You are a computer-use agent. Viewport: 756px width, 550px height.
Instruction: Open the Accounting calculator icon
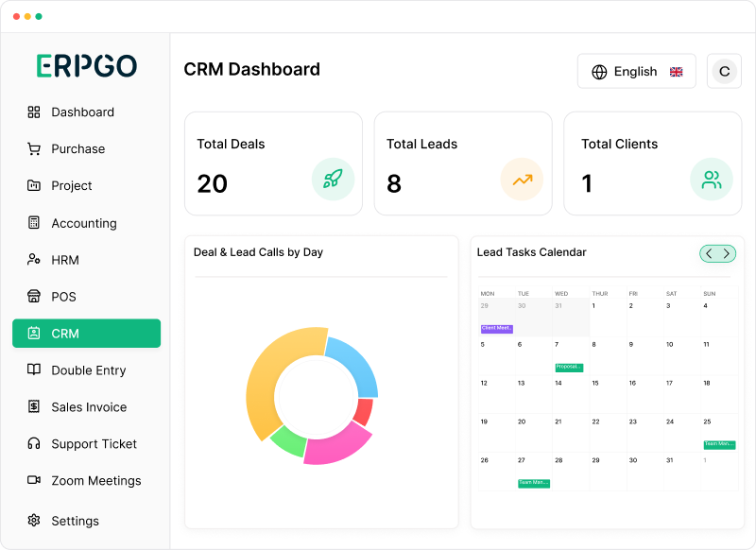pyautogui.click(x=34, y=223)
